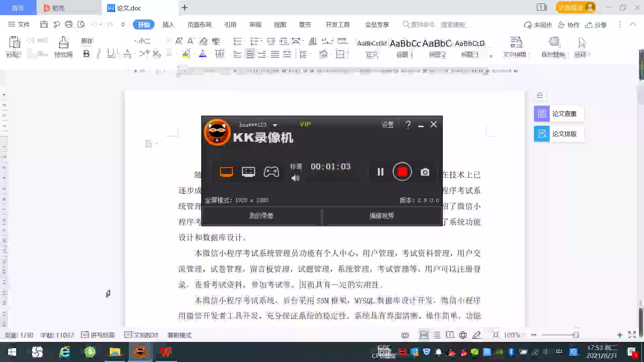The height and width of the screenshot is (362, 644).
Task: Toggle bold formatting in ribbon
Action: 86,54
